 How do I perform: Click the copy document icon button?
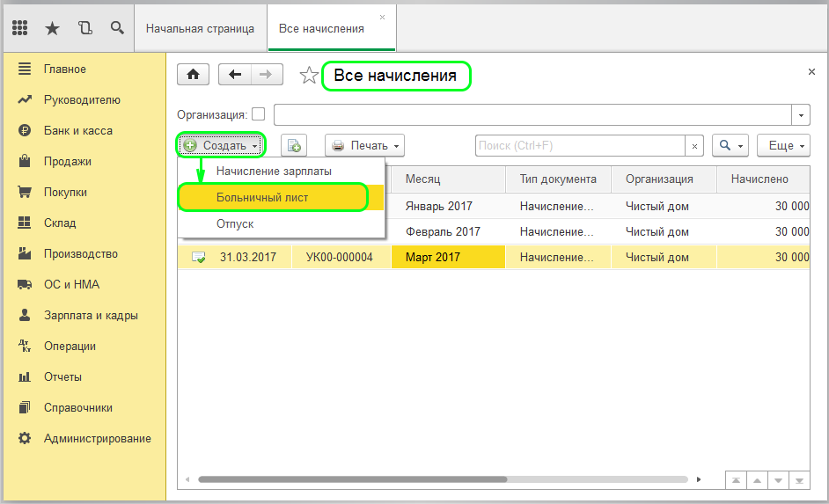click(293, 146)
